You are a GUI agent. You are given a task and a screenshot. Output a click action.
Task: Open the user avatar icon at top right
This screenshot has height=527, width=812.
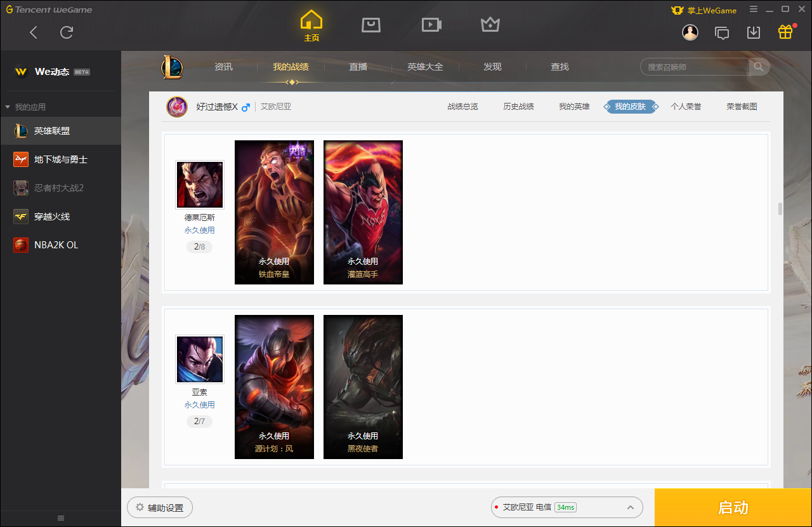coord(690,32)
